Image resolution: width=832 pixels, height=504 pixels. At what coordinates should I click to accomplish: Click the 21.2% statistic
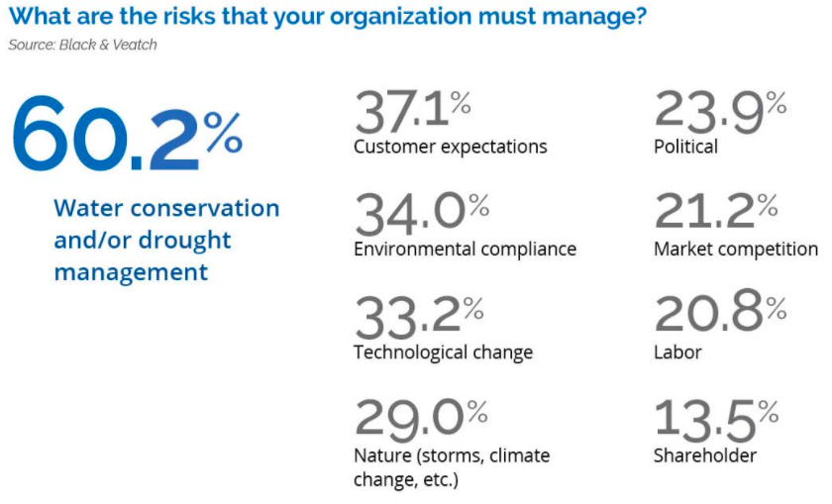tap(716, 213)
